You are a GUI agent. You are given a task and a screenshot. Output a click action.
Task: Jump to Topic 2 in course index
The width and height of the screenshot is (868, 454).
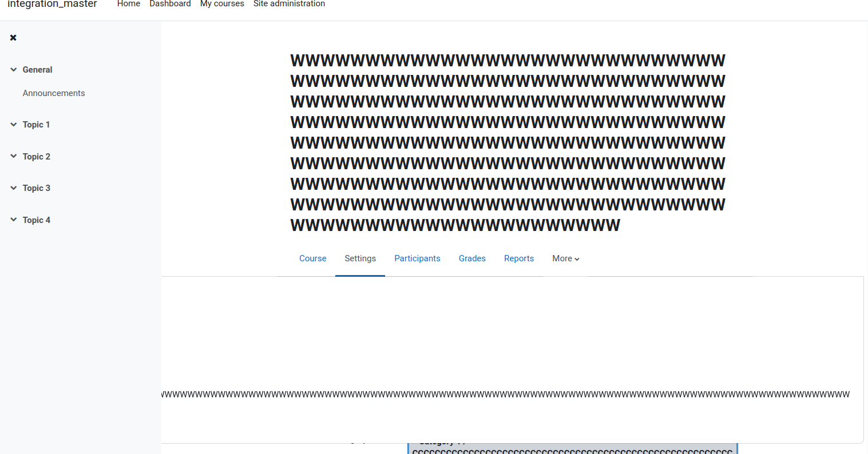coord(37,157)
